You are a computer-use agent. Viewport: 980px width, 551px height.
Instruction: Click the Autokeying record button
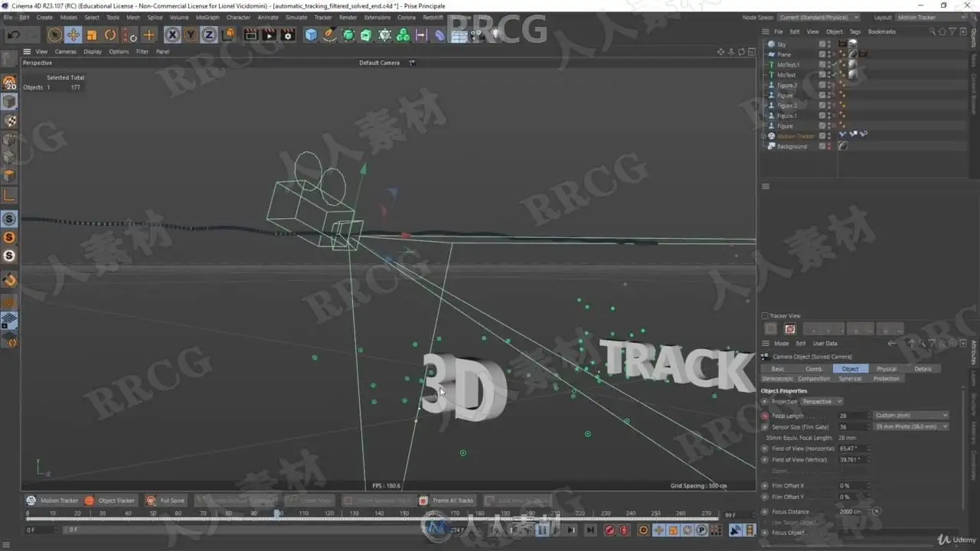pyautogui.click(x=625, y=530)
